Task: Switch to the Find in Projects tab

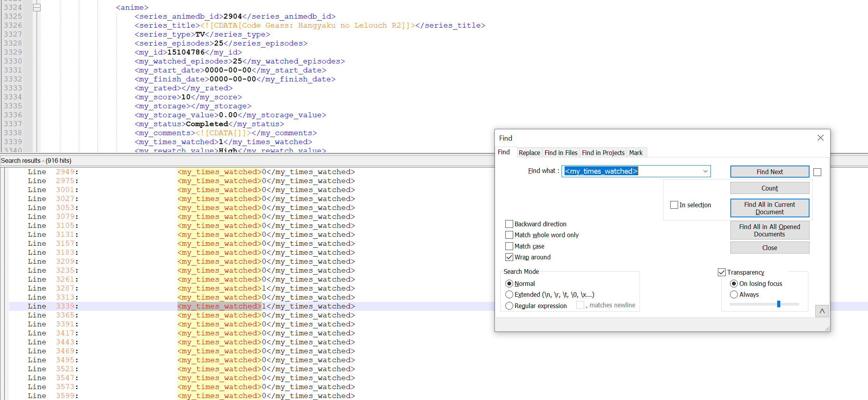Action: pyautogui.click(x=603, y=153)
